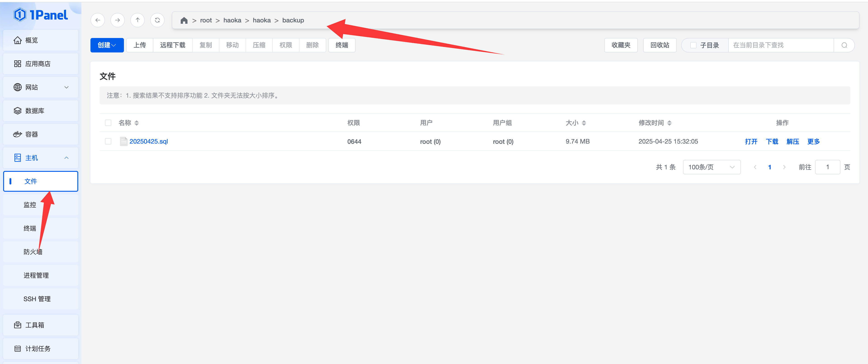The width and height of the screenshot is (868, 364).
Task: Open the 创建 create dropdown
Action: (x=107, y=45)
